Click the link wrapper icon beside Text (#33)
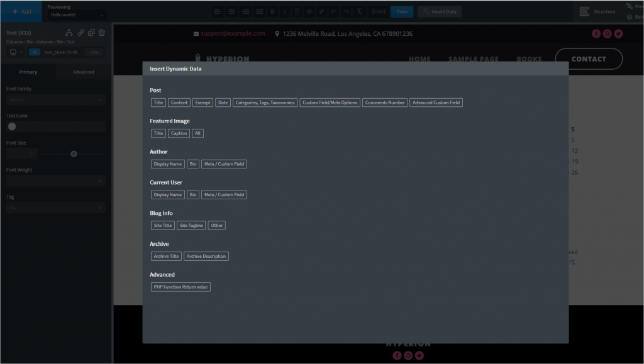 [80, 33]
